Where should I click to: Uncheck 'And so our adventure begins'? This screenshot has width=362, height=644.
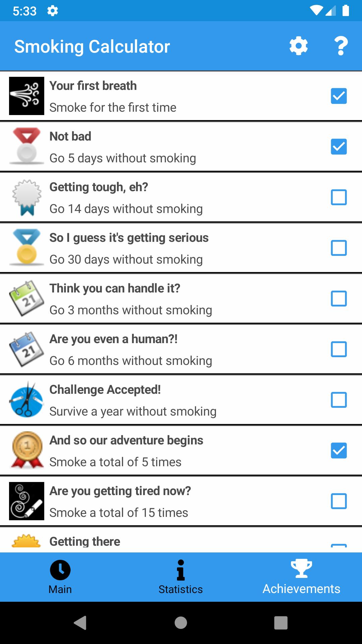(x=339, y=450)
